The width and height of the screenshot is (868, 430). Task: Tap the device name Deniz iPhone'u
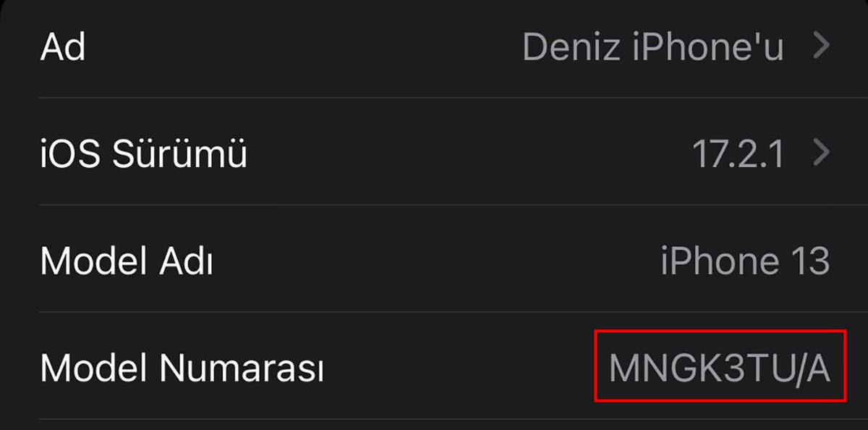[x=655, y=46]
